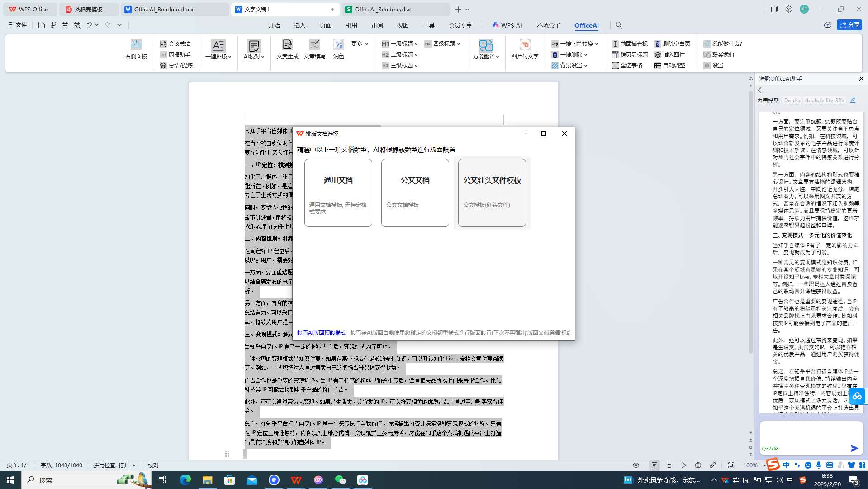This screenshot has height=489, width=868.
Task: Toggle 拼写检查 spell check in status bar
Action: pyautogui.click(x=114, y=465)
